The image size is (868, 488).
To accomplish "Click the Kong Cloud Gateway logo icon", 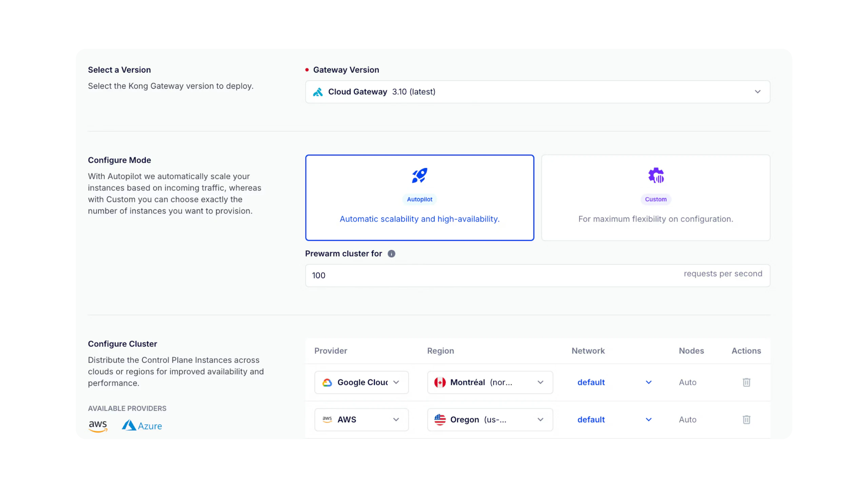I will pos(318,92).
